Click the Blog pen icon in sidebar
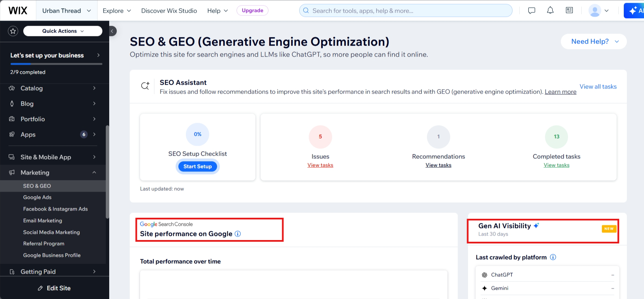Image resolution: width=644 pixels, height=299 pixels. pos(12,104)
